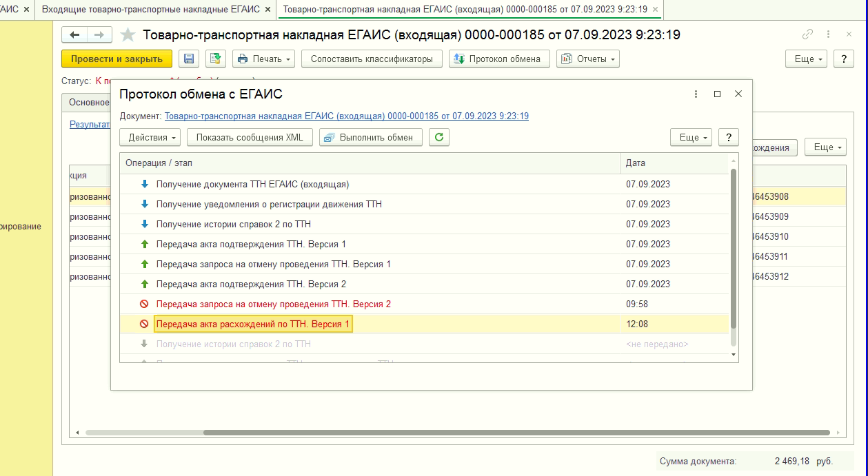The width and height of the screenshot is (868, 476).
Task: Click the post document icon next to save
Action: click(216, 59)
